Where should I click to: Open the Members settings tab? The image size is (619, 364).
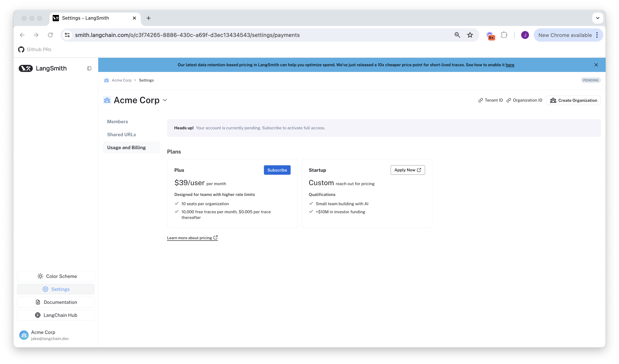118,122
